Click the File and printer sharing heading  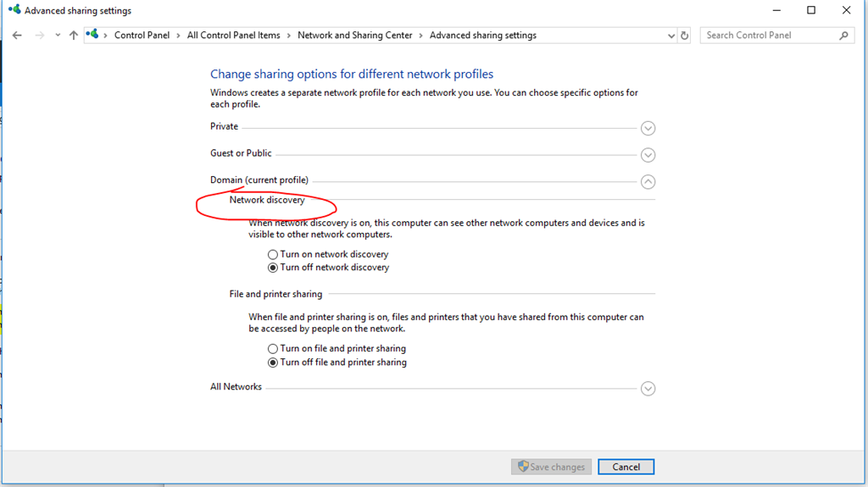click(x=275, y=294)
